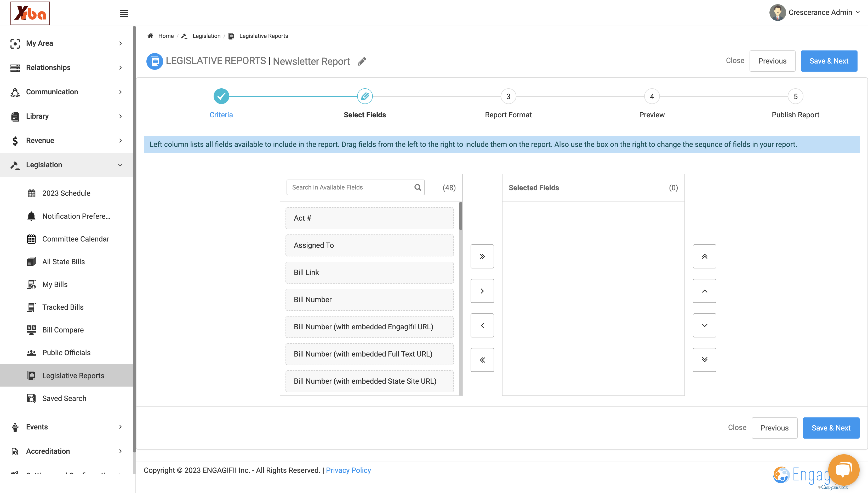Select the Bill Number field
The image size is (868, 494).
pyautogui.click(x=369, y=300)
